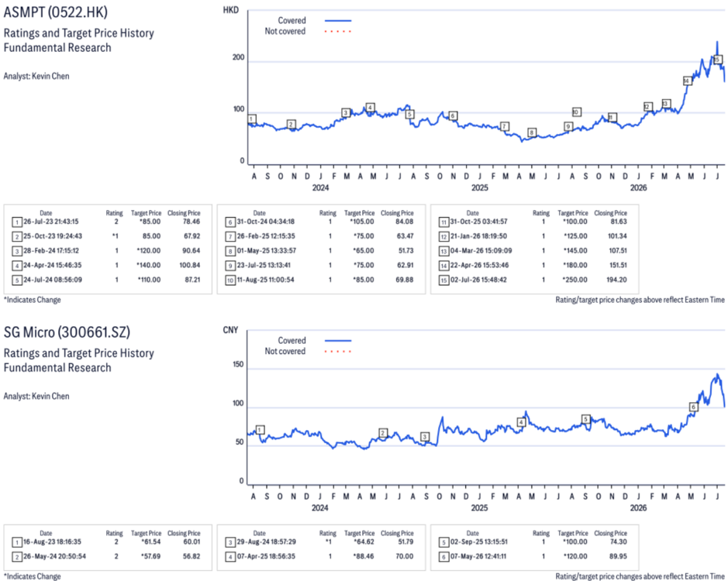Click the date 07-May-26 12:41:11
This screenshot has height=581, width=728.
click(478, 556)
